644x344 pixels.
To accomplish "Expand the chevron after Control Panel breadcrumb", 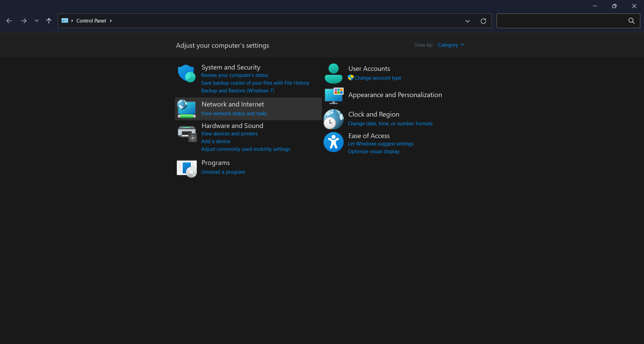I will coord(111,21).
